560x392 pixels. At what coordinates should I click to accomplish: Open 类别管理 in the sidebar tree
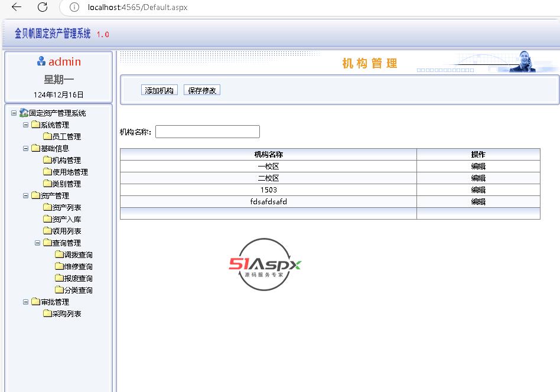pos(66,184)
